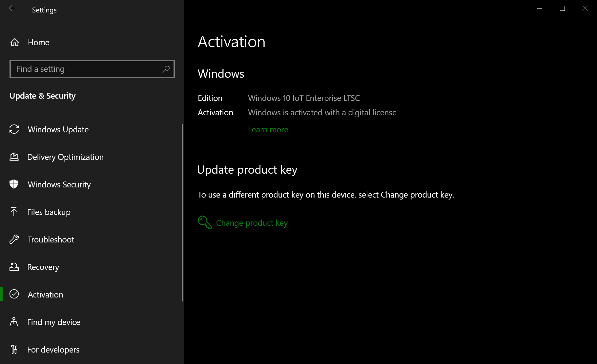
Task: Click the Windows Security shield icon
Action: [14, 184]
